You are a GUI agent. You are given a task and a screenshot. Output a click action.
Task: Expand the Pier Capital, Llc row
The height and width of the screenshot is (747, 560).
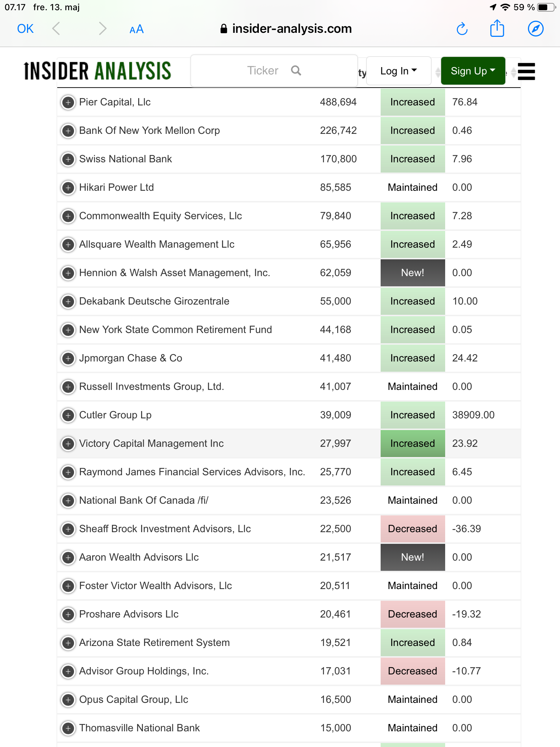[68, 102]
